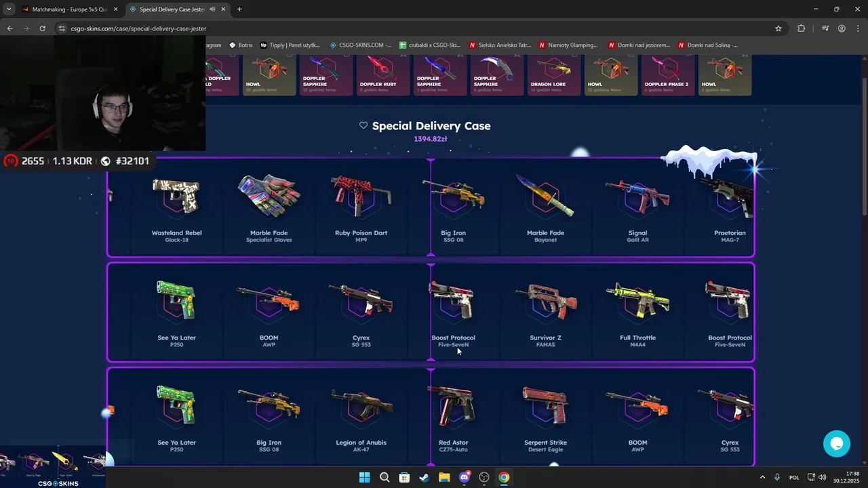Viewport: 868px width, 488px height.
Task: Open the ciubaldi x CSGO-Ski... bookmark
Action: tap(430, 45)
